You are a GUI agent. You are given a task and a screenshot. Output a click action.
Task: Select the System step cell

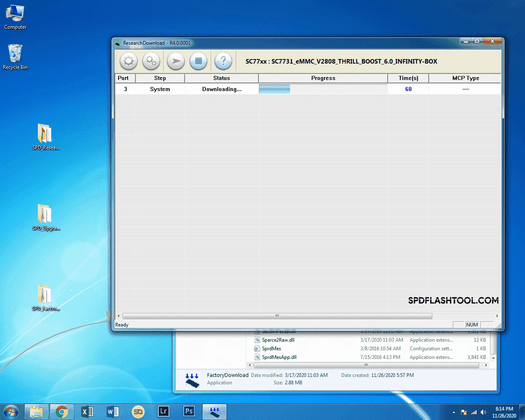tap(160, 89)
